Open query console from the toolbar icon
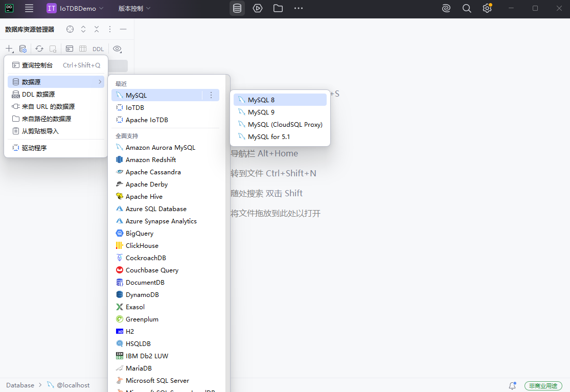The height and width of the screenshot is (392, 570). point(69,49)
